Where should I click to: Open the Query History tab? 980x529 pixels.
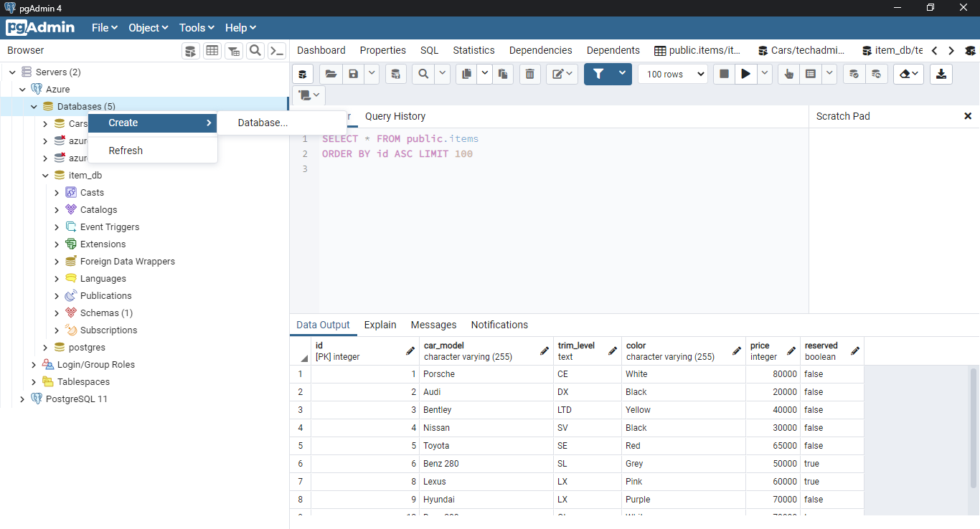point(395,116)
